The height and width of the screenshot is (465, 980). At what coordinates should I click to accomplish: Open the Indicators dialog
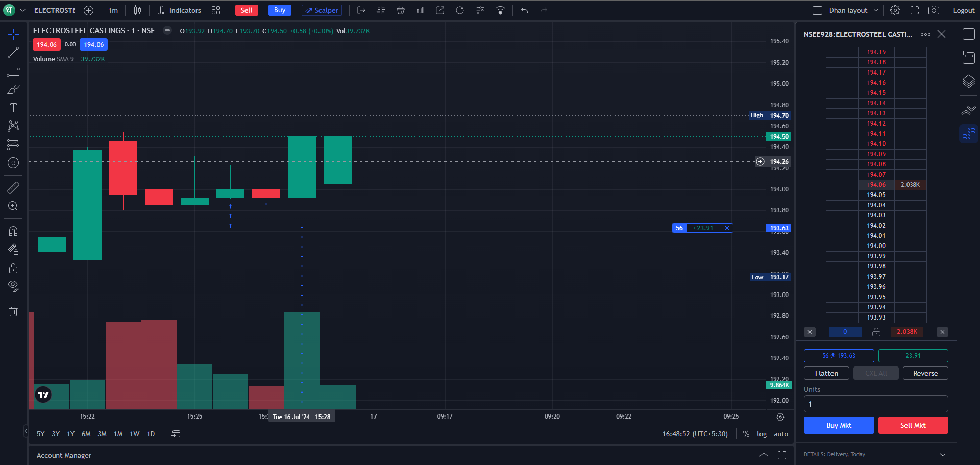(179, 10)
